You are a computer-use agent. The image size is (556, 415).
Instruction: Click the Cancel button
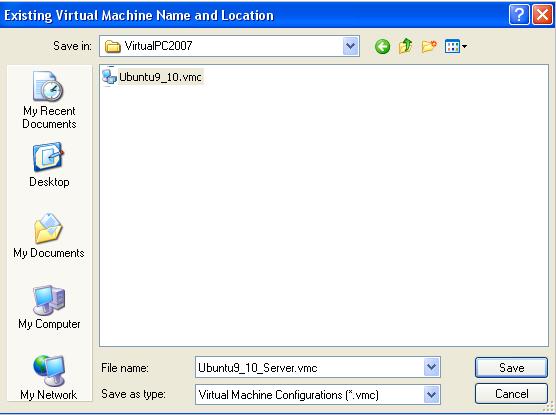511,394
